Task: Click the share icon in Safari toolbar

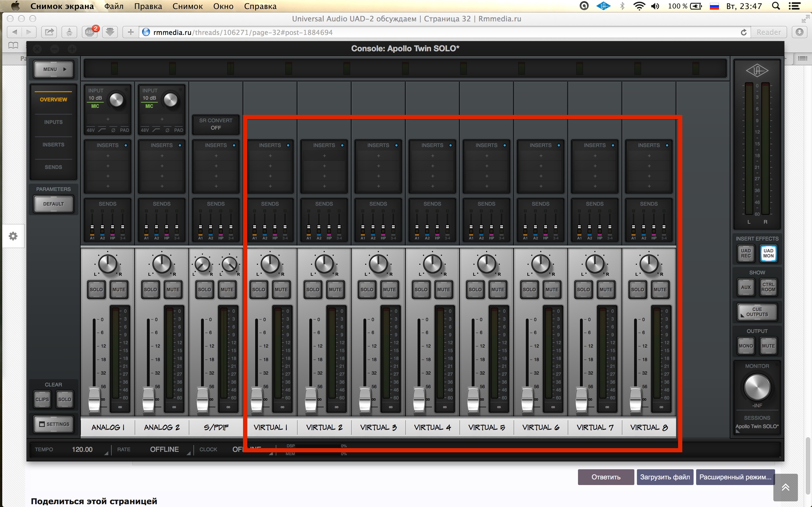Action: tap(49, 32)
